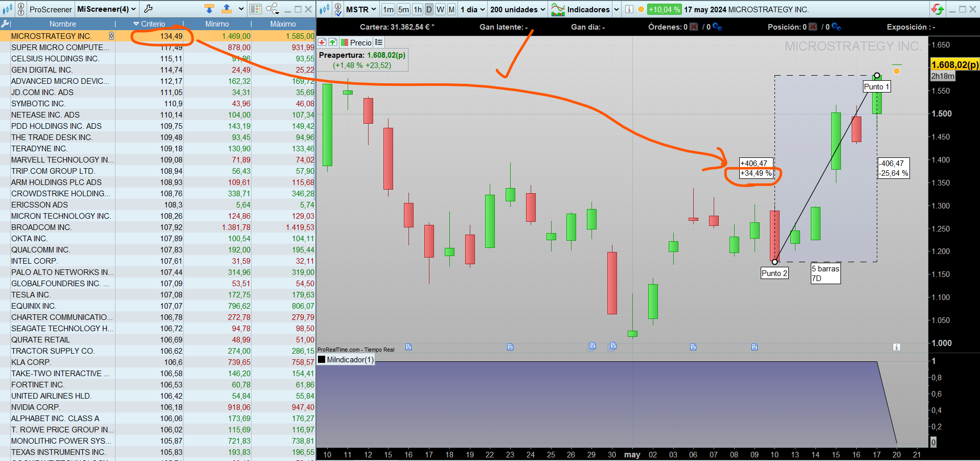This screenshot has width=980, height=461.
Task: Click the info icon beside the orange dot
Action: [629, 9]
